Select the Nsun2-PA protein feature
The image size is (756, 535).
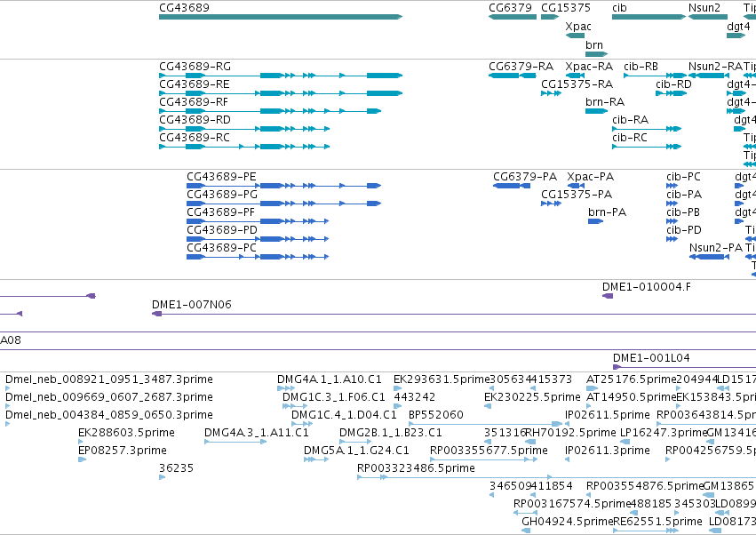click(x=709, y=257)
